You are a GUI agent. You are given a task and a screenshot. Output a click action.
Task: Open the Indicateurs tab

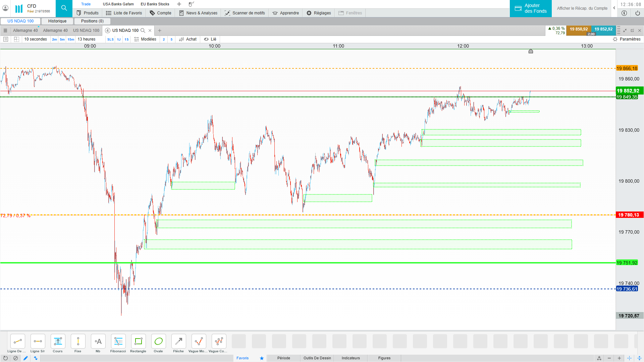pos(351,358)
